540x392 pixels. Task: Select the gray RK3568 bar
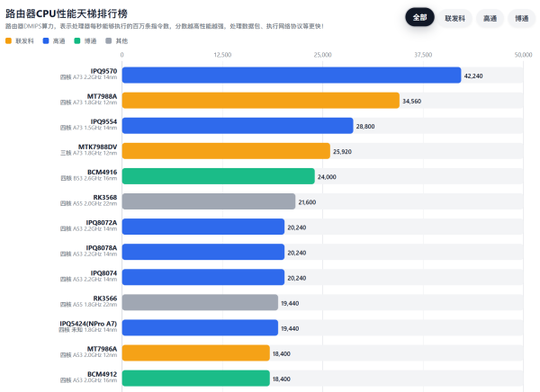(208, 201)
